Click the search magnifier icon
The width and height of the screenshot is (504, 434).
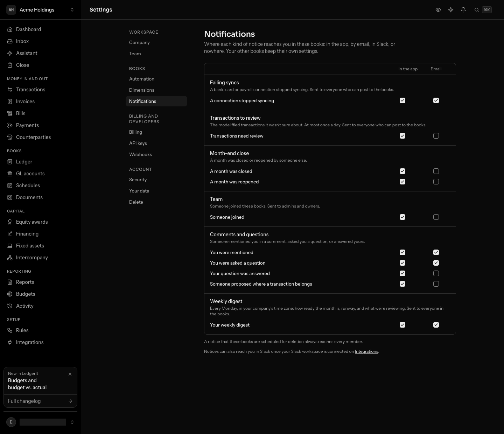pos(477,10)
